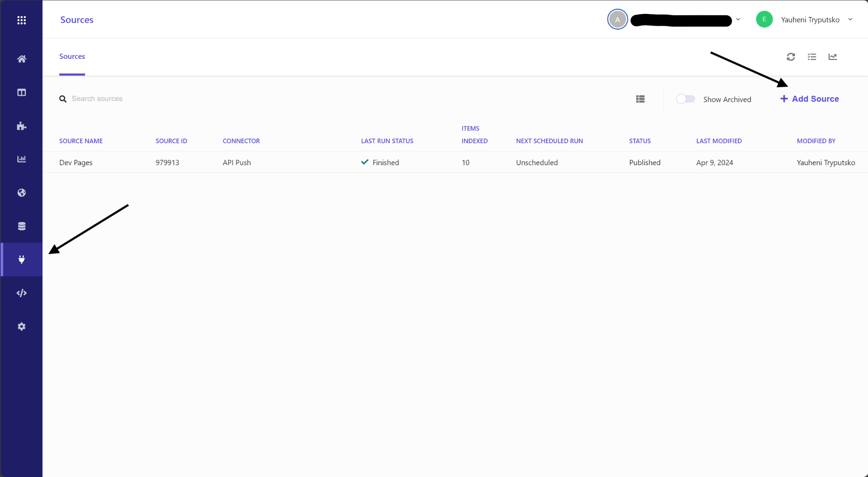868x477 pixels.
Task: Sort by MODIFIED BY column header
Action: [x=816, y=141]
